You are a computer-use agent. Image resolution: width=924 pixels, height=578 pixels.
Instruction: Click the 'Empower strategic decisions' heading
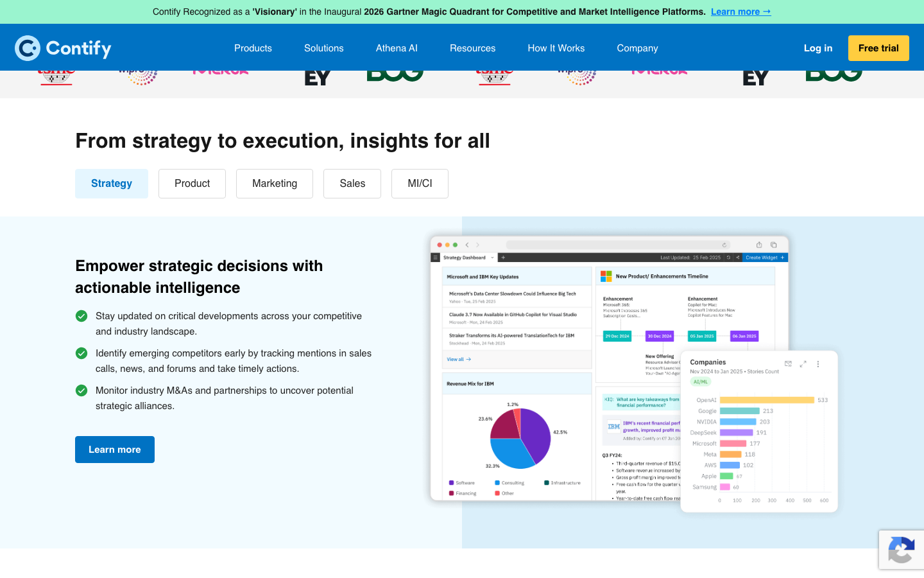point(199,277)
